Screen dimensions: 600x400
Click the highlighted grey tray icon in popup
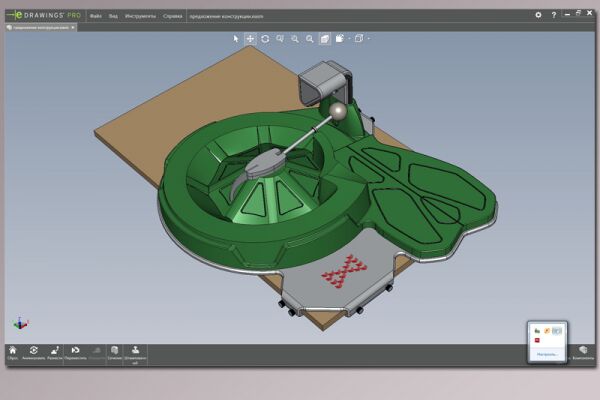[x=557, y=331]
